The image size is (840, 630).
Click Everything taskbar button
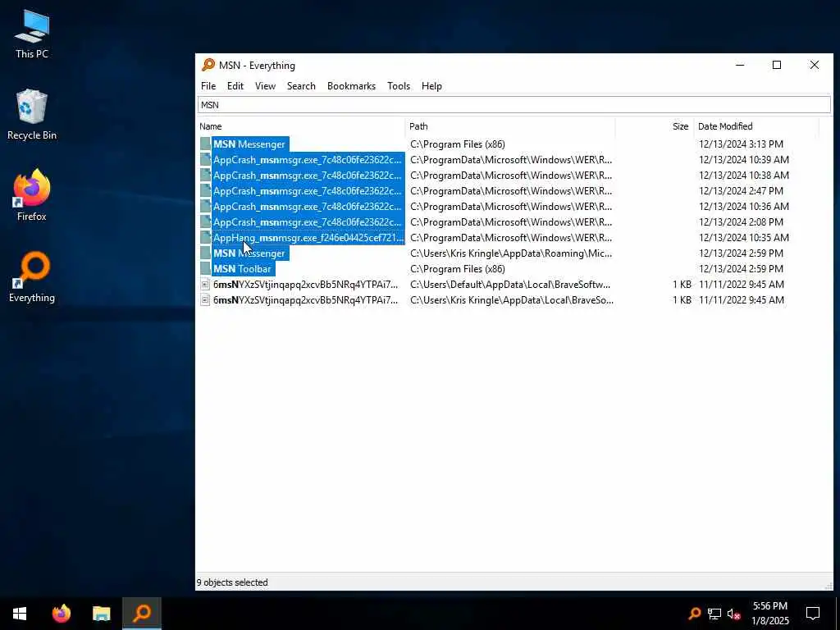pyautogui.click(x=142, y=614)
